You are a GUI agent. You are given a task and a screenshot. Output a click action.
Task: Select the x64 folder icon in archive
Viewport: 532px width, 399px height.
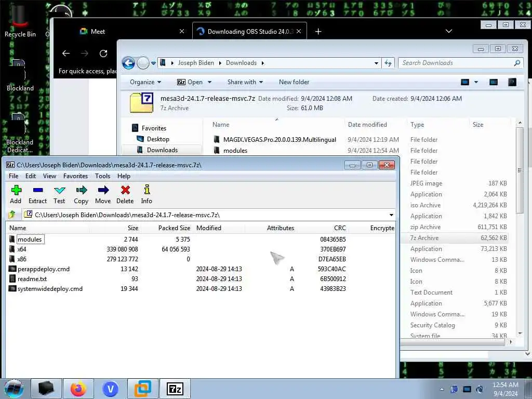tap(12, 249)
